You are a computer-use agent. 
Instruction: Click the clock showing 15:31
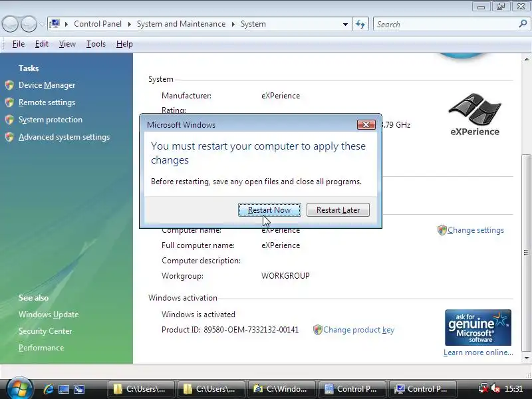click(513, 389)
